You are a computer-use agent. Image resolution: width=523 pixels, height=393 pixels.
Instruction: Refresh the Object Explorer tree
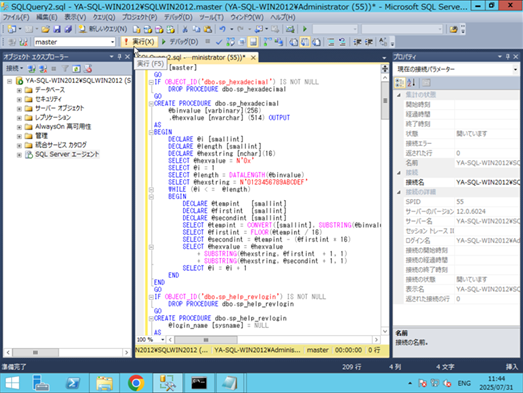click(76, 69)
